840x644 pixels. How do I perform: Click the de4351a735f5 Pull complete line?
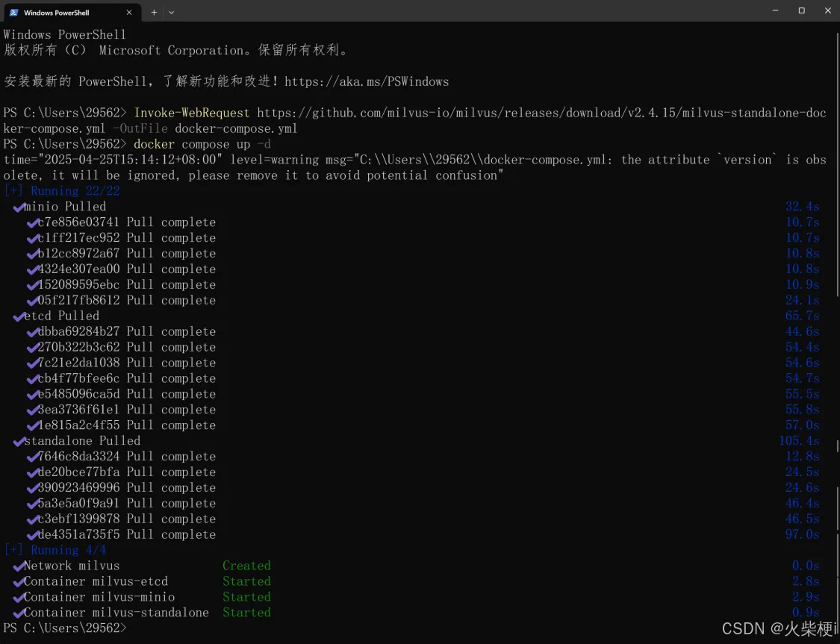coord(121,534)
